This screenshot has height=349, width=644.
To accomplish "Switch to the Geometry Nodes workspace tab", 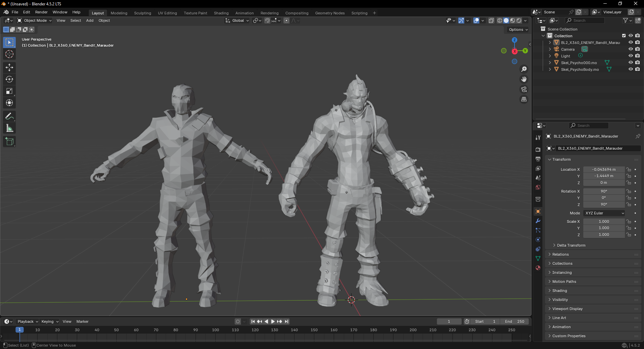I will tap(330, 13).
